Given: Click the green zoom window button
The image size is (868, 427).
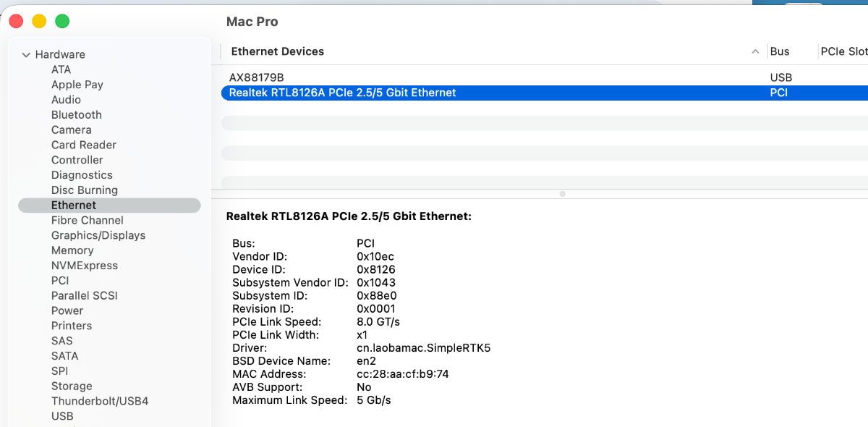Looking at the screenshot, I should [x=62, y=22].
